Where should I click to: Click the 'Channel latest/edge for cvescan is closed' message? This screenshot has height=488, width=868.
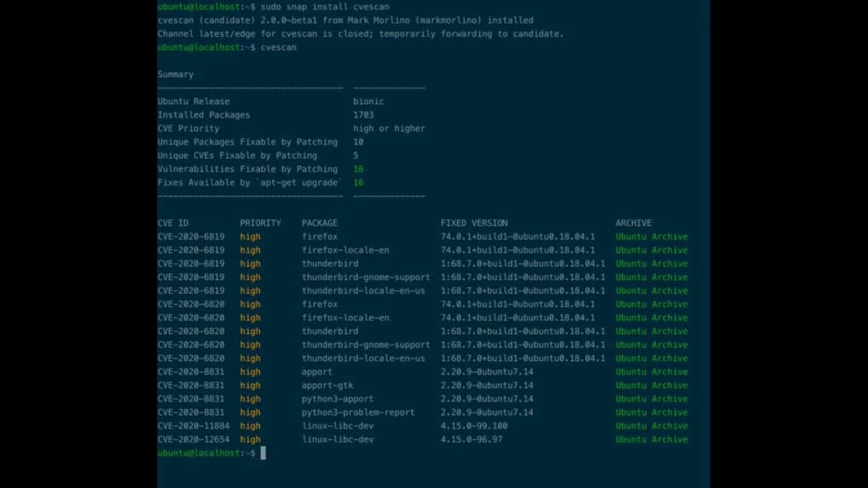[361, 34]
